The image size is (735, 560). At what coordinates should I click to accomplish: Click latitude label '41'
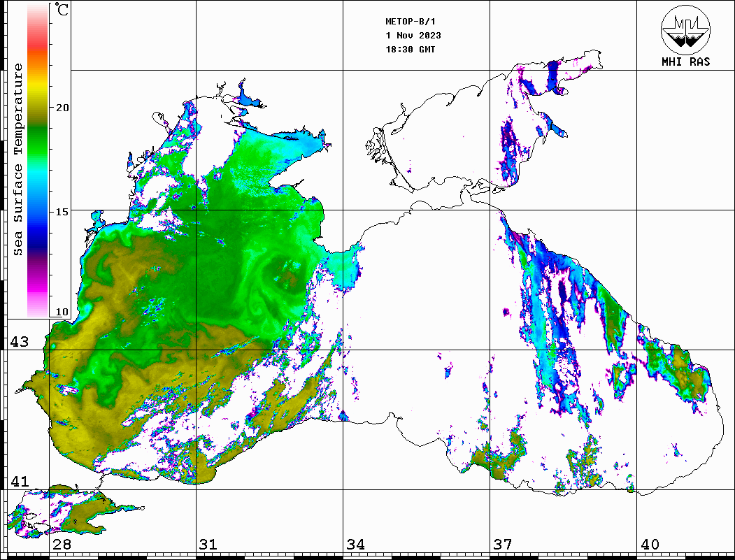(x=19, y=481)
